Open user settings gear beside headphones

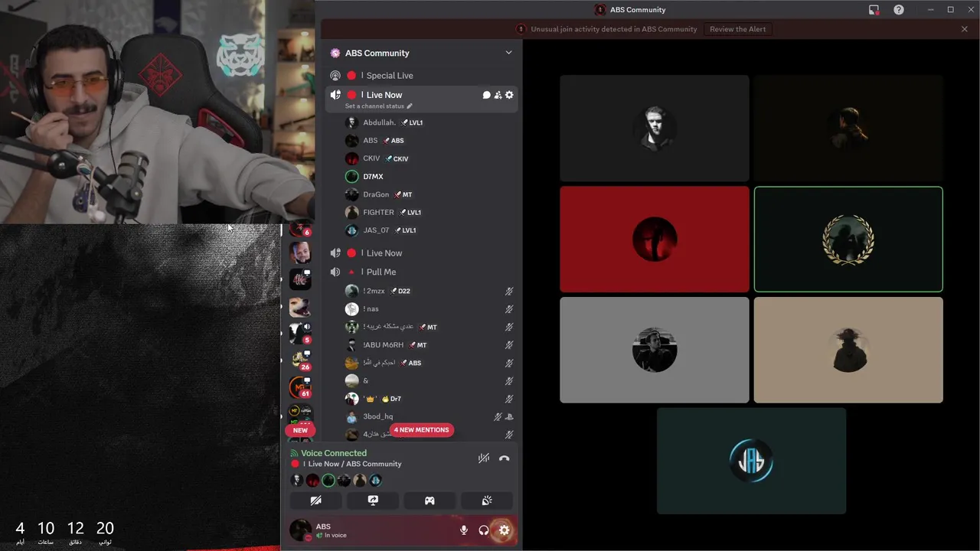coord(504,530)
